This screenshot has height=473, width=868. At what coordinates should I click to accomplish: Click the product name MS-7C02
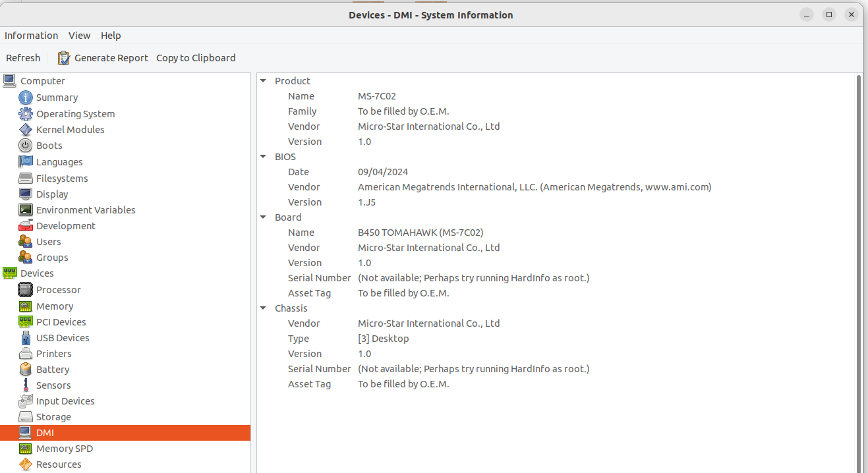(x=377, y=96)
